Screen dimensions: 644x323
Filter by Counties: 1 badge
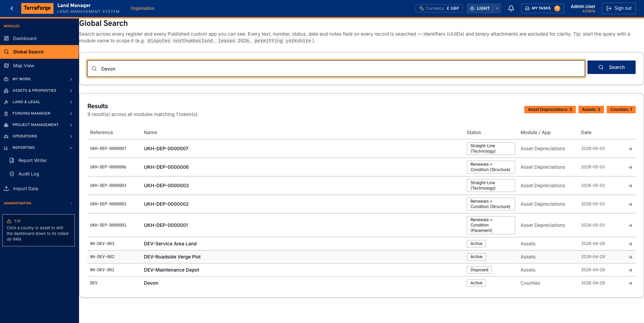pos(621,110)
